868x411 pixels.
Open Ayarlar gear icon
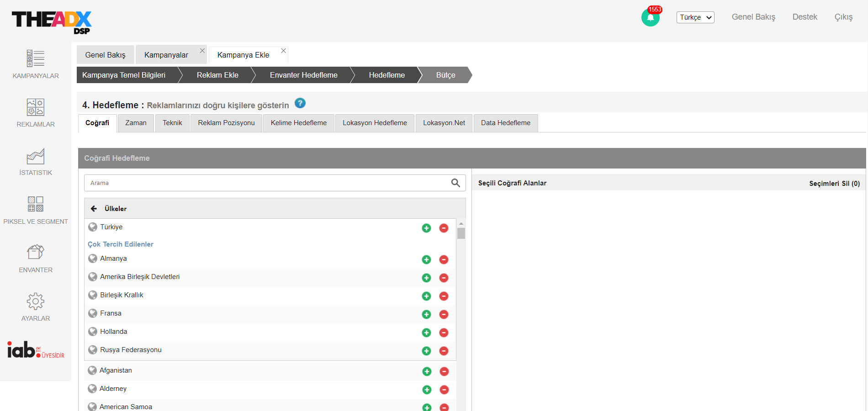[x=36, y=301]
